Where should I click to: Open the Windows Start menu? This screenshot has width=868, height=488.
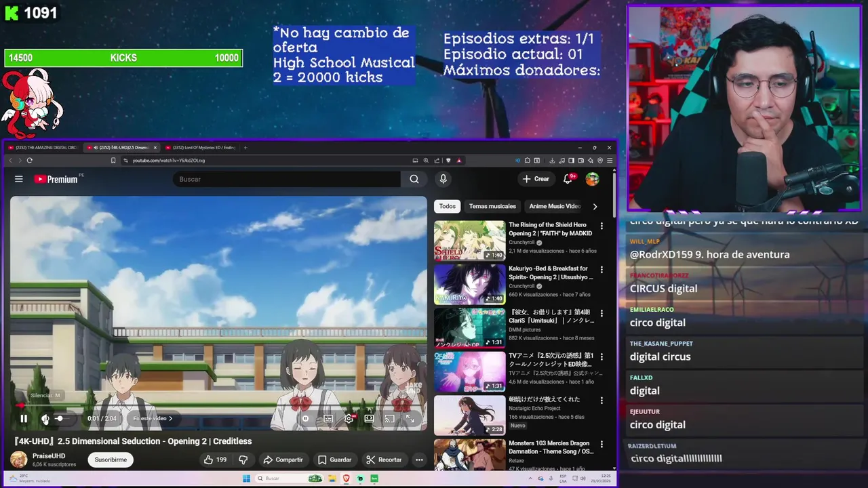click(x=246, y=479)
